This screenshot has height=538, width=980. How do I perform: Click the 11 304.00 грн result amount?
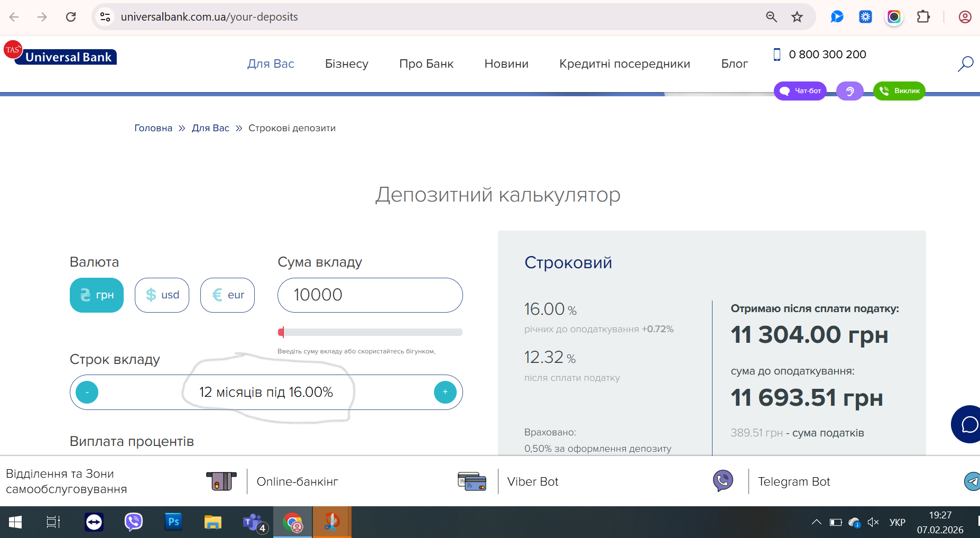pos(809,335)
